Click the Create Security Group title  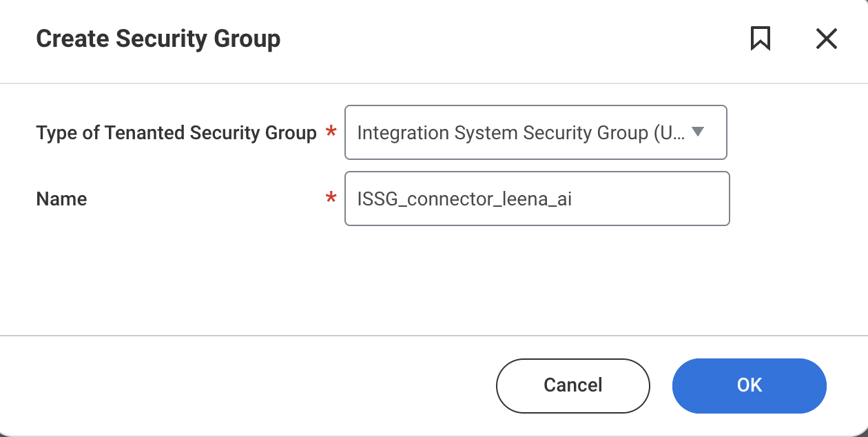pos(158,39)
